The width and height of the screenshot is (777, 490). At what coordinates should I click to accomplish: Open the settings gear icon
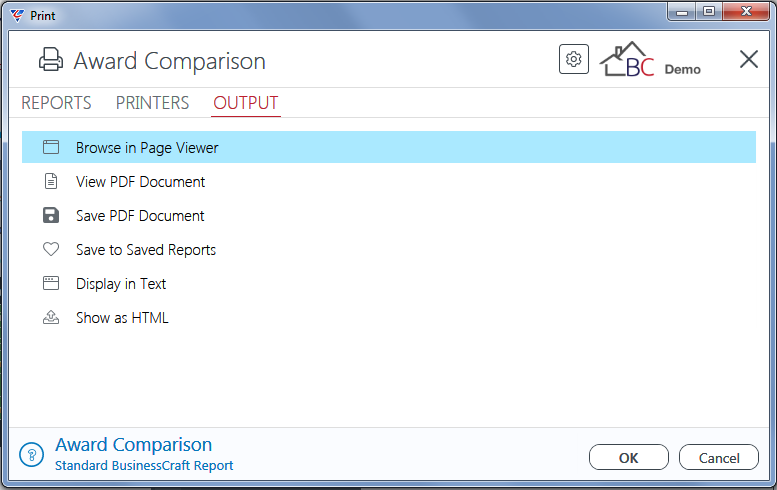click(x=574, y=59)
